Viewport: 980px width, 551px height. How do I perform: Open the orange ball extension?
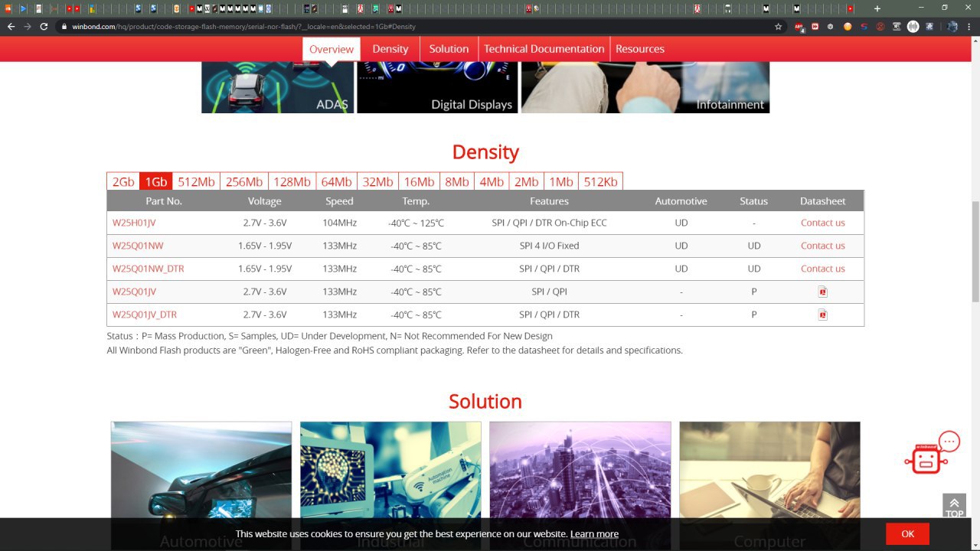(x=848, y=26)
